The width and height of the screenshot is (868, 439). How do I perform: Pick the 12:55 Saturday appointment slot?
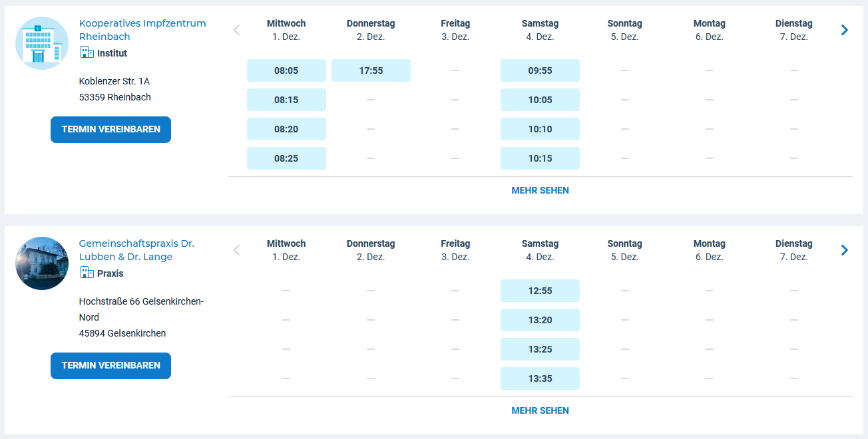pos(540,291)
